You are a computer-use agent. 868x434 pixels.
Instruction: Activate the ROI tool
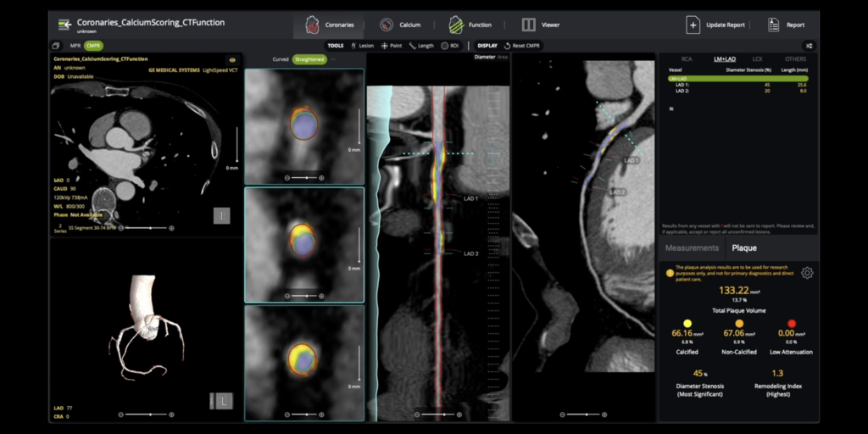point(450,46)
